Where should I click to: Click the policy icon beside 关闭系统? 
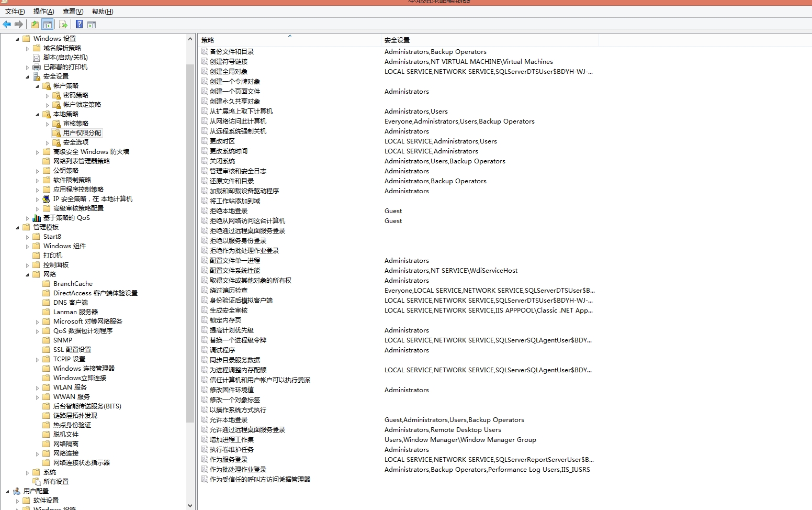pos(205,161)
